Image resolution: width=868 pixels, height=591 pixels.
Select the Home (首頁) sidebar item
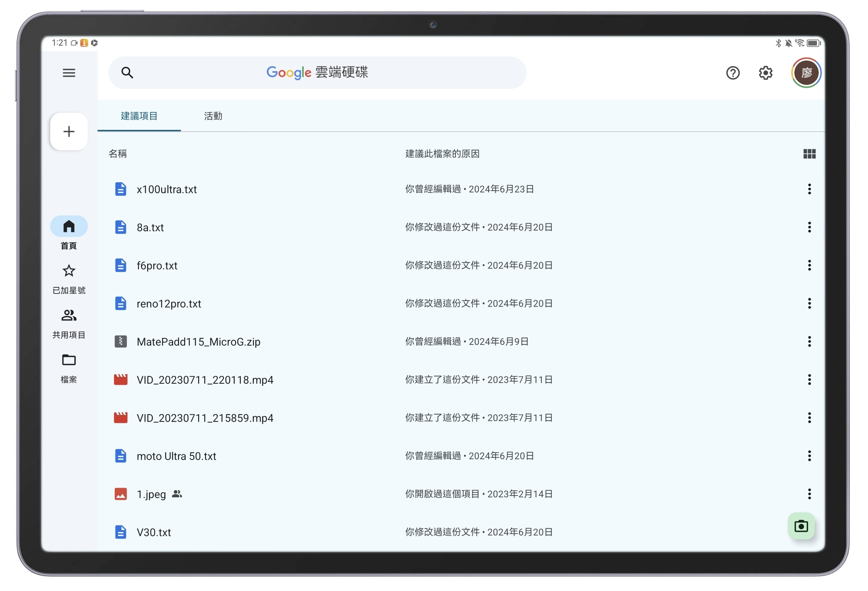(x=69, y=234)
